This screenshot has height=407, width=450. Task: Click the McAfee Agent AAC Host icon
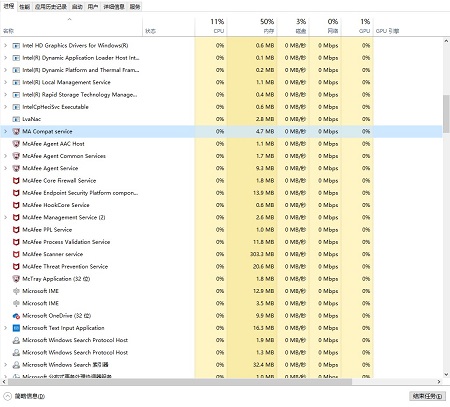point(16,144)
